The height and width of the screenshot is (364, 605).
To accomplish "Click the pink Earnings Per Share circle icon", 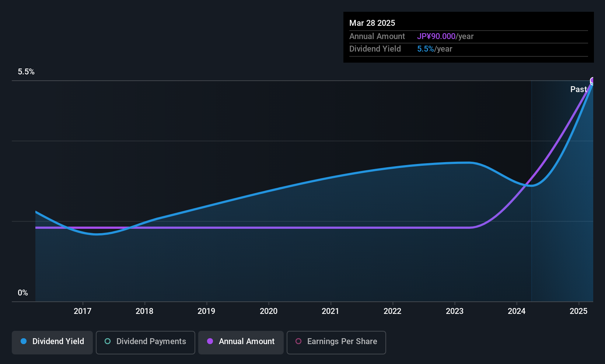I will point(298,341).
